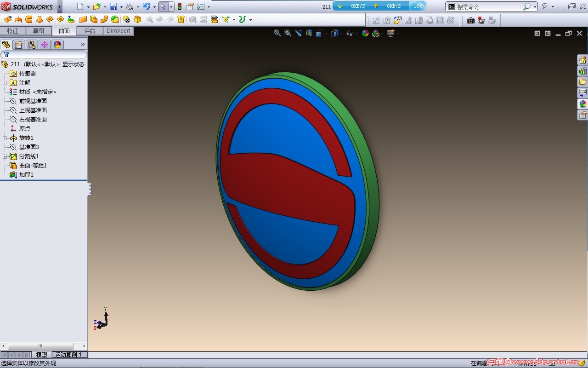588x368 pixels.
Task: Save the document with the floppy disk icon
Action: (113, 6)
